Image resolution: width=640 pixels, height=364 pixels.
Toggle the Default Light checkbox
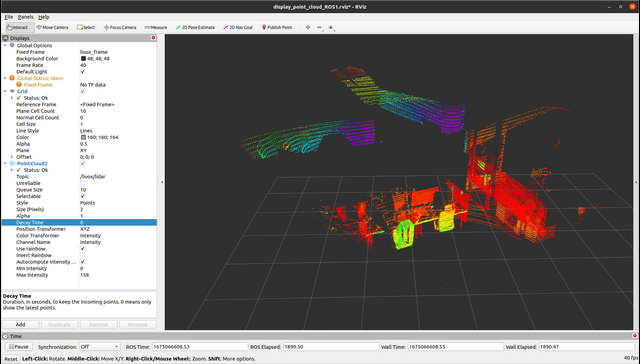point(82,71)
